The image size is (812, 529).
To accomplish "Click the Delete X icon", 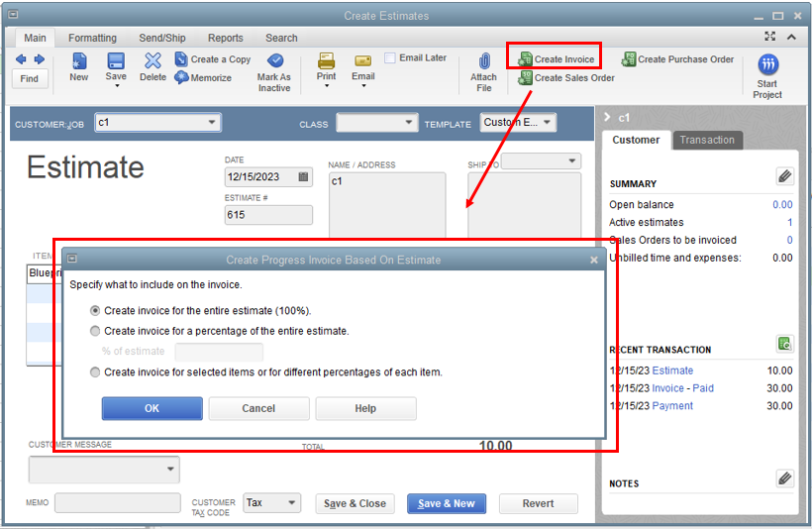I will pos(152,61).
